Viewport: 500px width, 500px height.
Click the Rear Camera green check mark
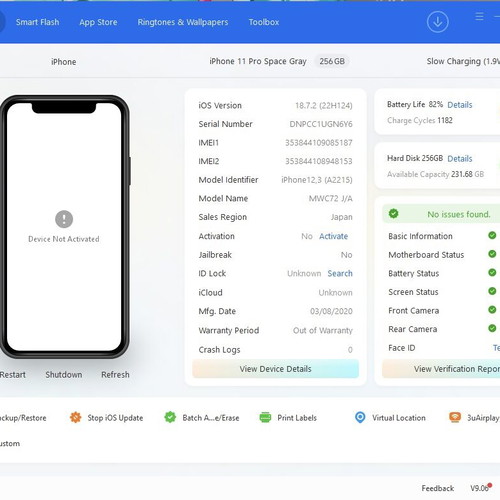492,328
